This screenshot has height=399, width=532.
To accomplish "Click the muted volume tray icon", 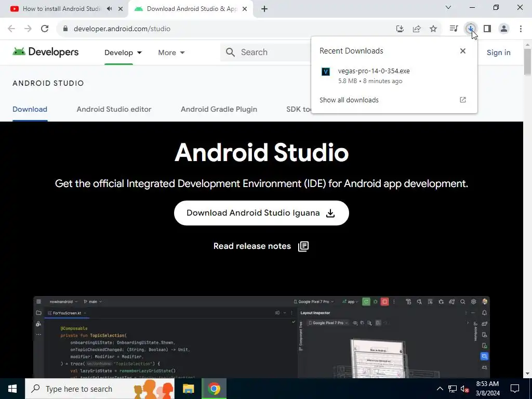I will point(465,389).
